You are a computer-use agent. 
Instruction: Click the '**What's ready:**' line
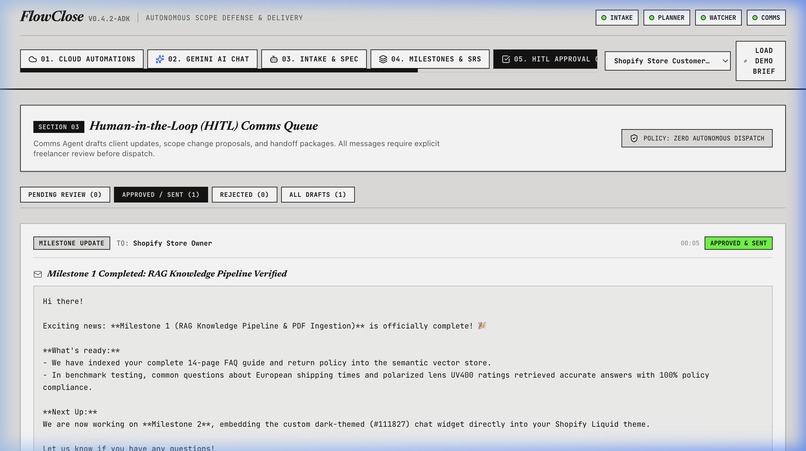81,351
